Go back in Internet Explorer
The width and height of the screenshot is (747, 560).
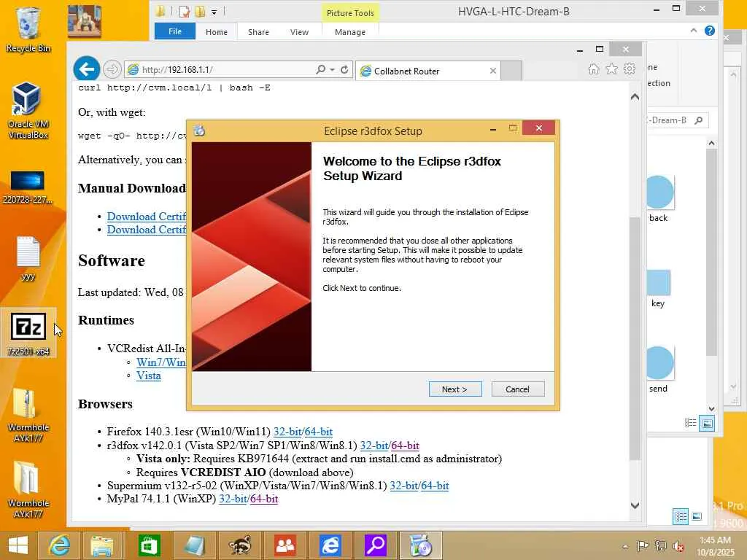(87, 69)
